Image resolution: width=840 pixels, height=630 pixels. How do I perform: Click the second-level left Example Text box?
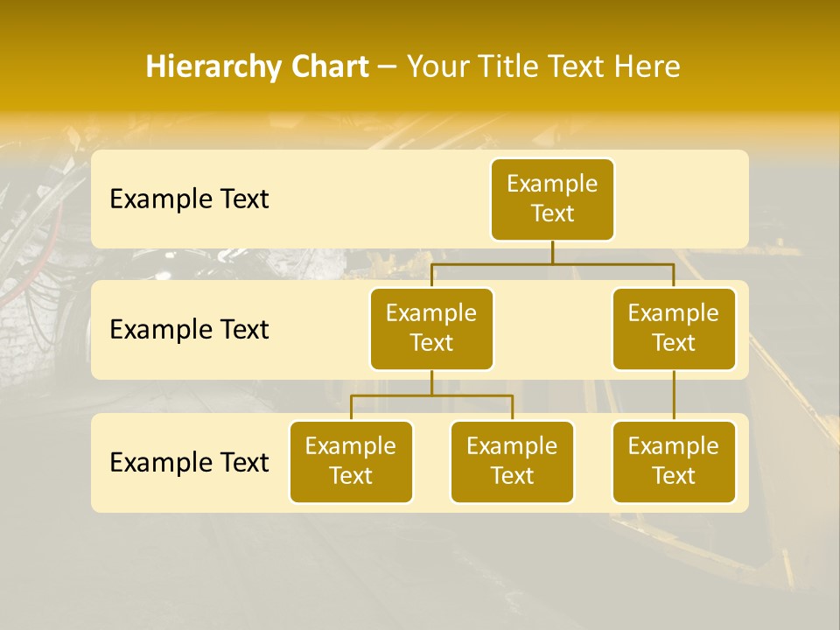431,329
